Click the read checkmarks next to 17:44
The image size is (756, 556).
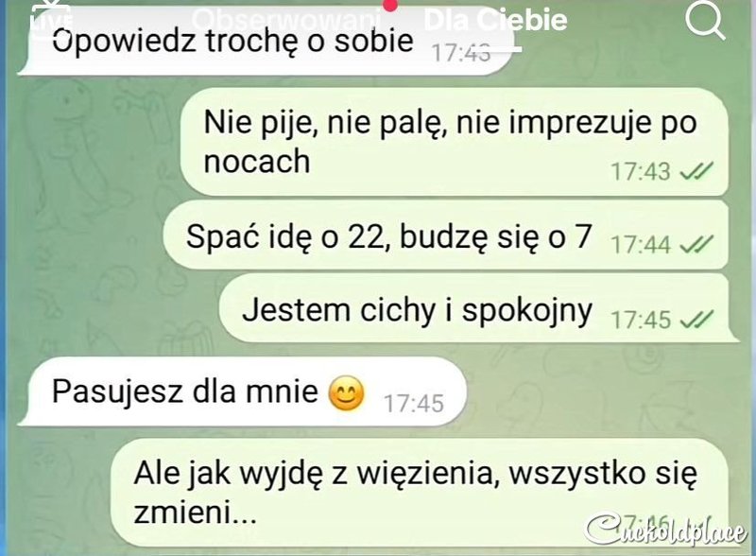pos(696,244)
